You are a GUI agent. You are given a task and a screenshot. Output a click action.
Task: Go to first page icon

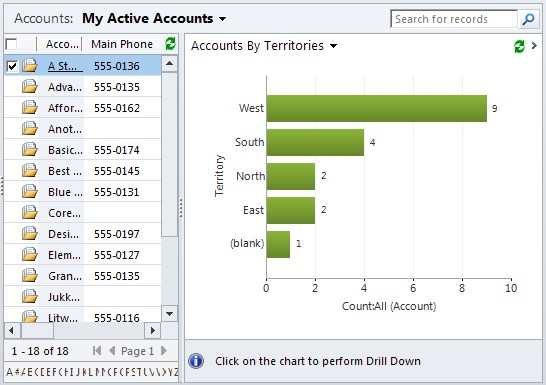coord(97,351)
